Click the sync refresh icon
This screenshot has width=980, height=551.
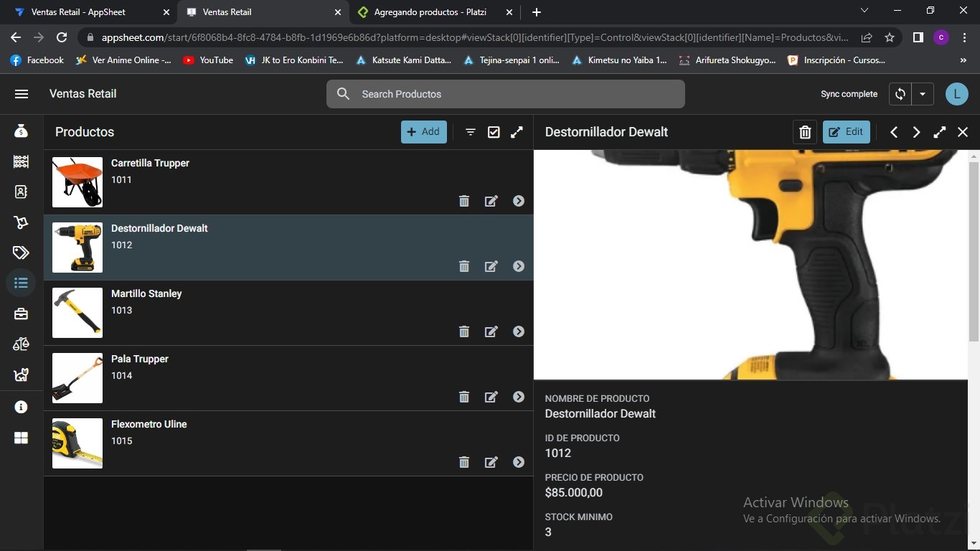[x=900, y=94]
